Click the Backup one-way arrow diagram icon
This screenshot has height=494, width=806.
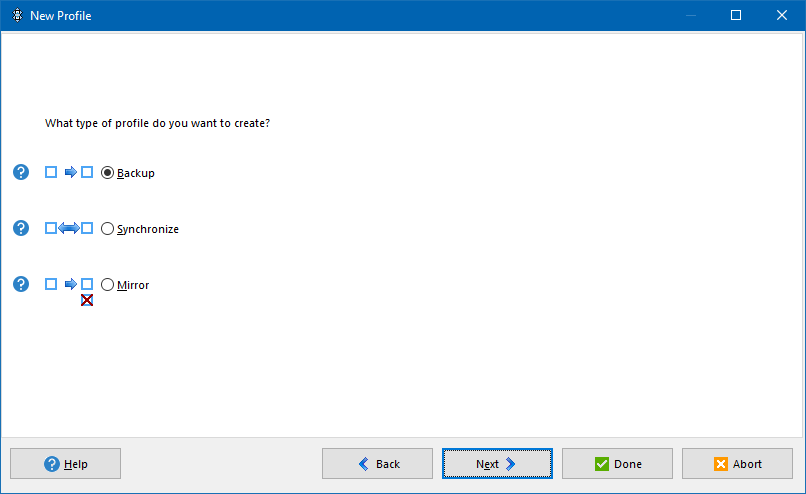pyautogui.click(x=69, y=172)
